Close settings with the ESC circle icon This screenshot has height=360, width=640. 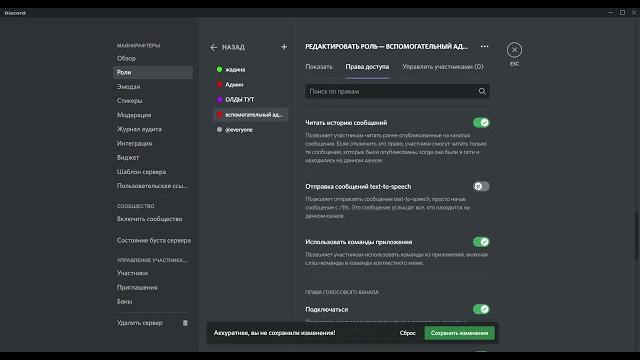[514, 50]
